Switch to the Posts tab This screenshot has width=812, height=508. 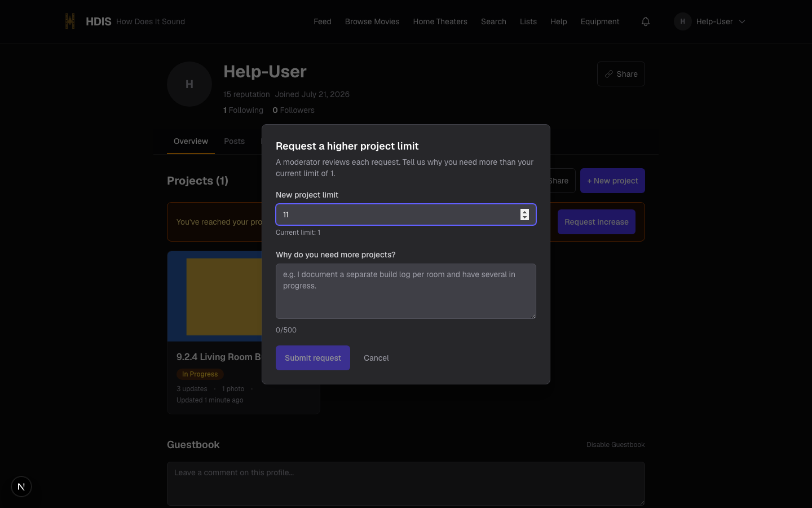(234, 141)
